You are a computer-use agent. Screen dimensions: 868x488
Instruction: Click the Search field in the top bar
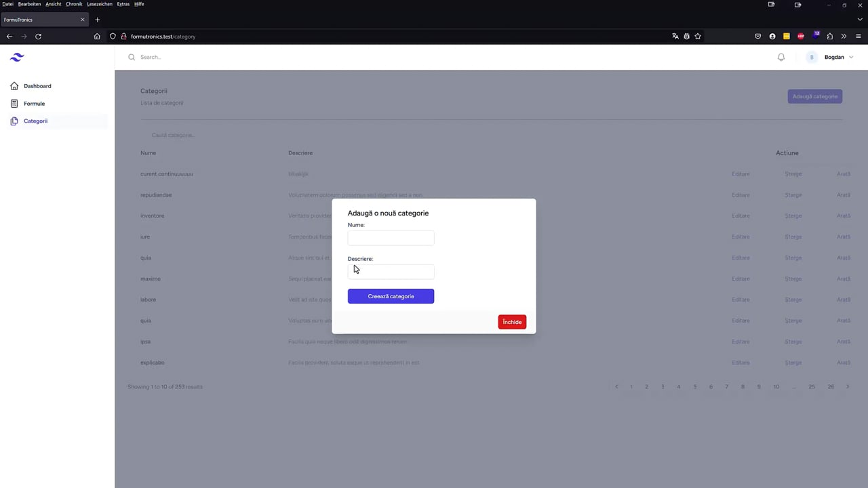click(x=448, y=57)
